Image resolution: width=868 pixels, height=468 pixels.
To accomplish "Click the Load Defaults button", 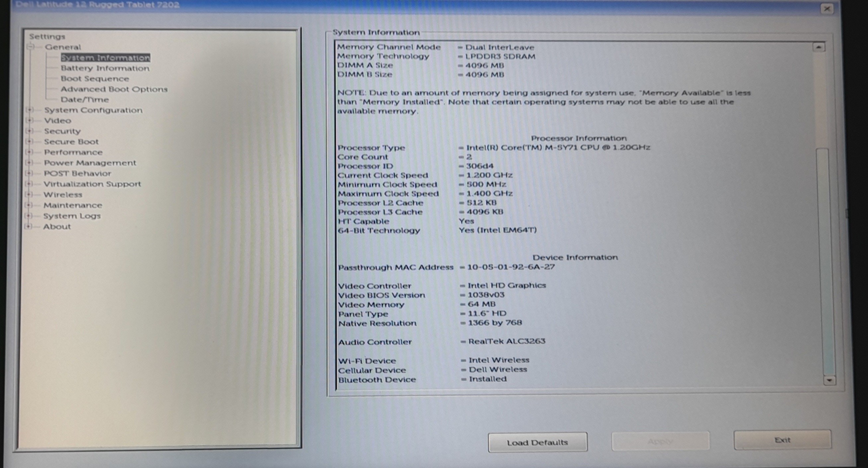I will 537,442.
